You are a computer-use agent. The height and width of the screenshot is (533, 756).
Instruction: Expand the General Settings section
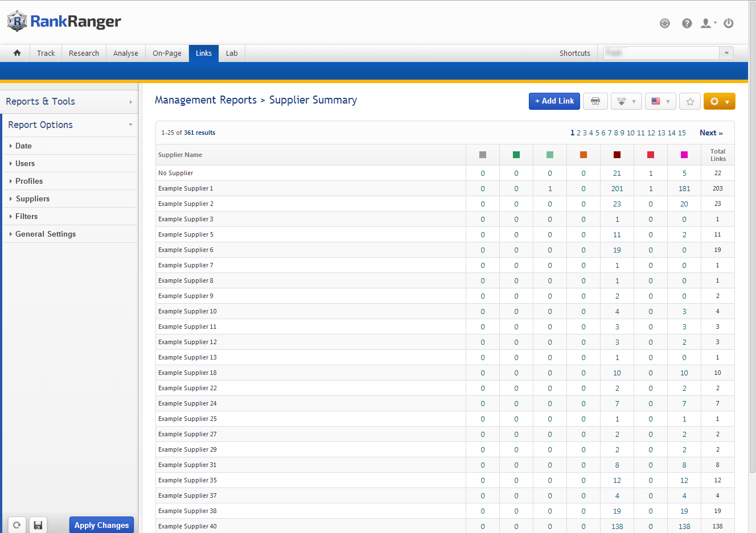point(46,234)
